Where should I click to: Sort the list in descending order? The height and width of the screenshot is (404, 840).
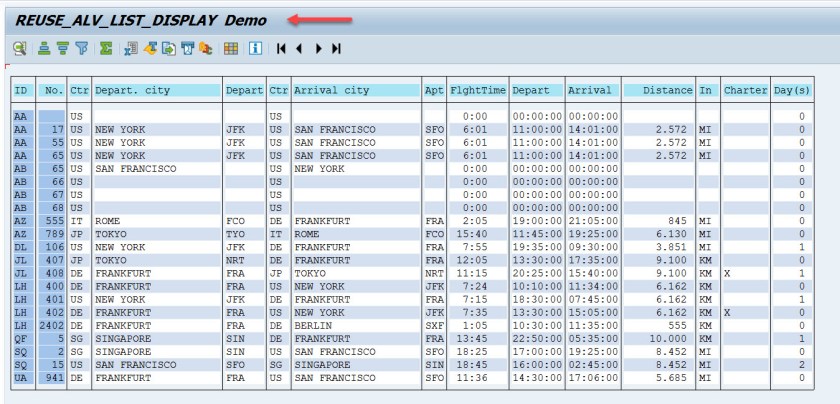(63, 49)
